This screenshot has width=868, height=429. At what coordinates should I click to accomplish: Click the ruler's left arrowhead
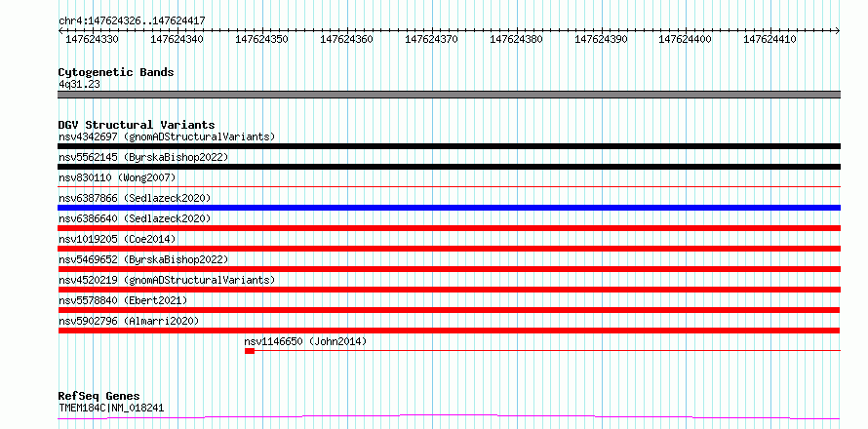click(x=60, y=31)
